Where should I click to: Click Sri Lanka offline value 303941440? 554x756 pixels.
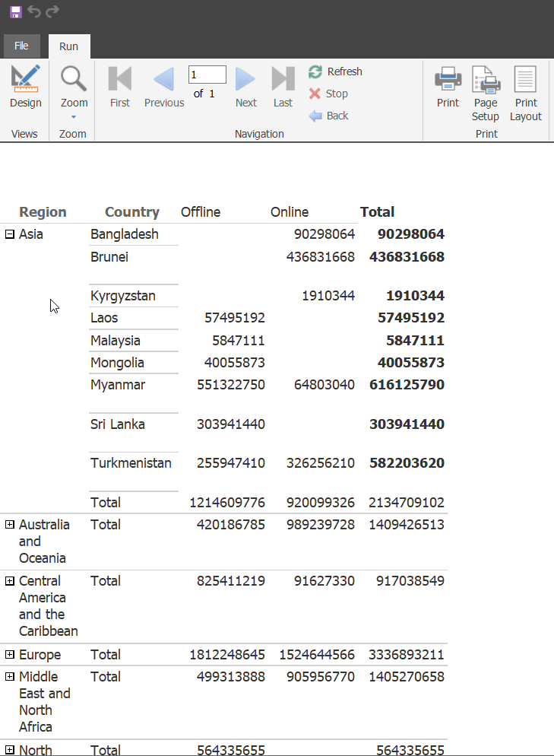[x=231, y=424]
